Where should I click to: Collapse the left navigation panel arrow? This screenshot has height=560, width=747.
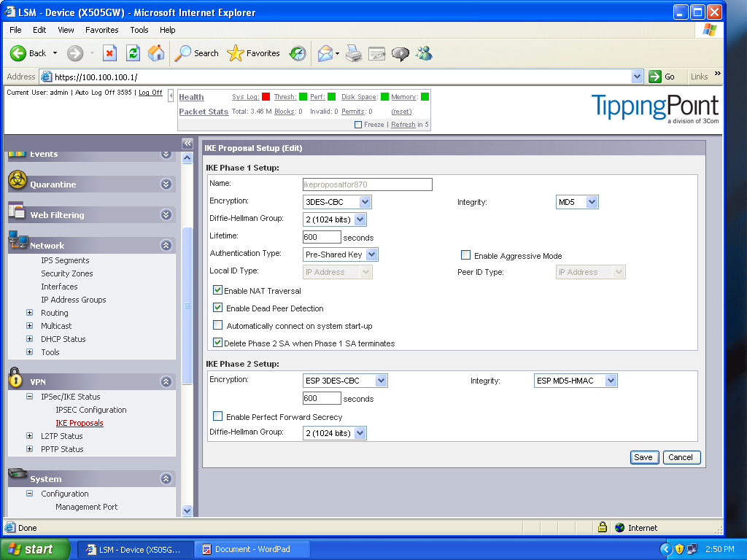pyautogui.click(x=187, y=144)
